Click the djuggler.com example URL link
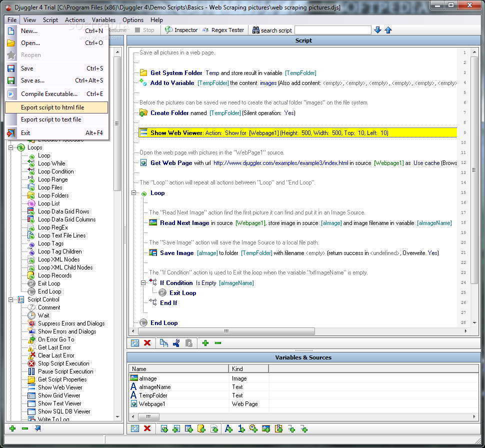Viewport: 485px width, 448px height. point(280,162)
